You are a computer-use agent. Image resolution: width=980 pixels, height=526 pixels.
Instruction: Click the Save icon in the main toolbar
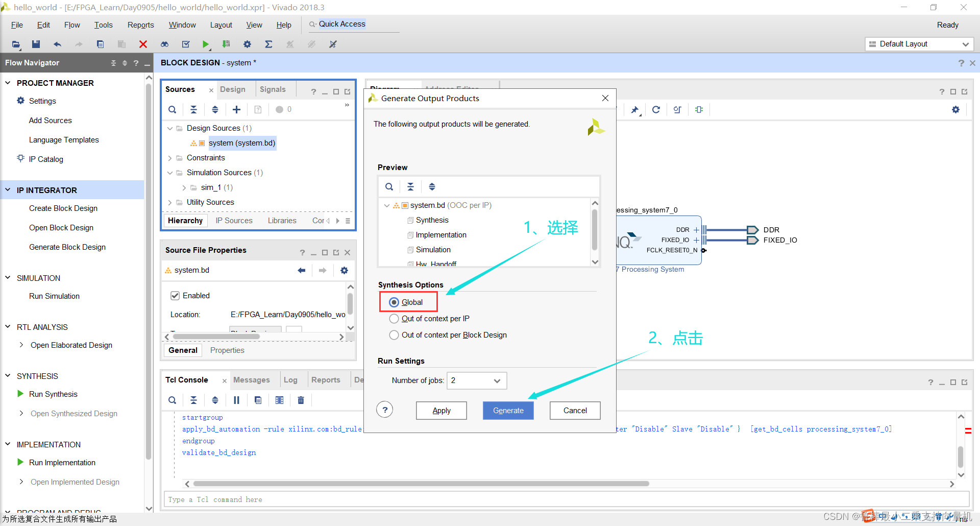click(36, 44)
